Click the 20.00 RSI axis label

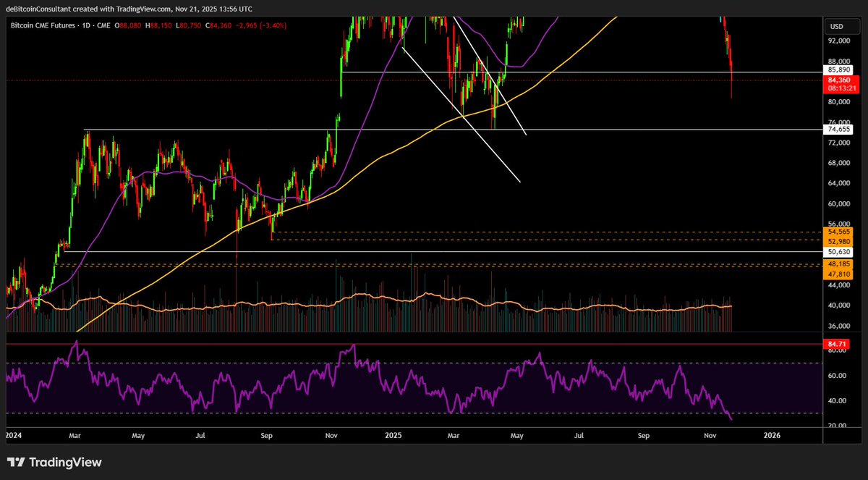pos(838,426)
